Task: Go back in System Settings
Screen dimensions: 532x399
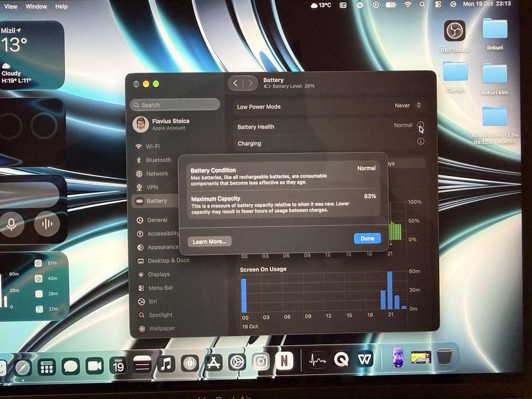Action: (235, 83)
